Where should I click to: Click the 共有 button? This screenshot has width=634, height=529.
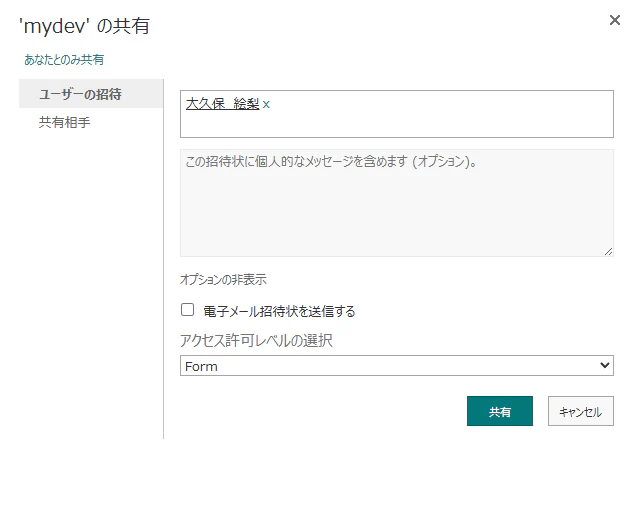[x=500, y=411]
